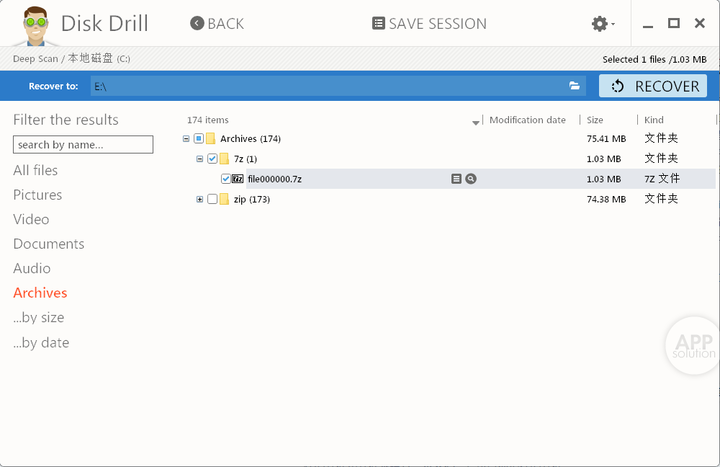Image resolution: width=720 pixels, height=467 pixels.
Task: Click the Recover to path field
Action: (x=329, y=86)
